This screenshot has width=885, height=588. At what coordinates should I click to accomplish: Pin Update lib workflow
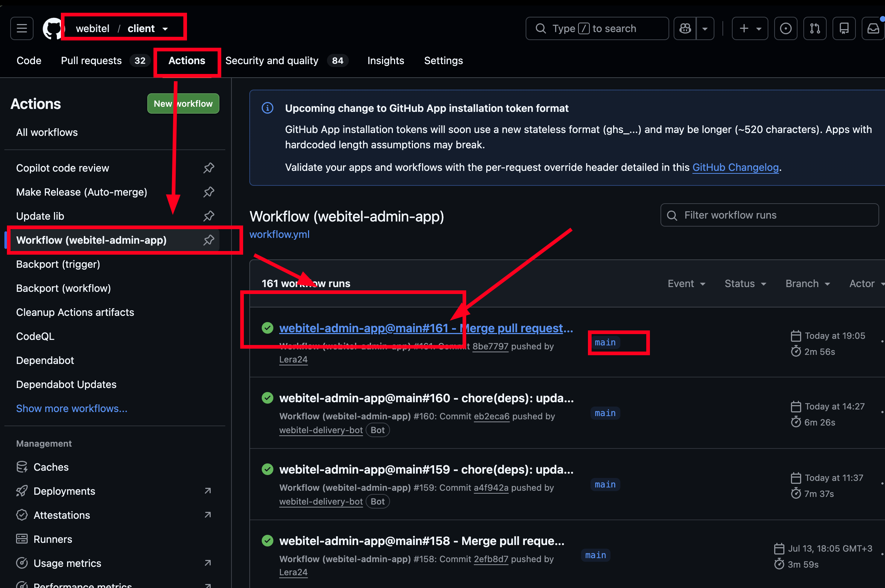(208, 216)
